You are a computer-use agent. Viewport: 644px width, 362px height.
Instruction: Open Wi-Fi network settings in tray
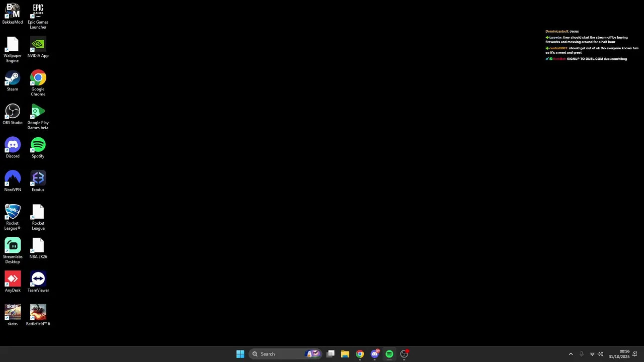592,354
